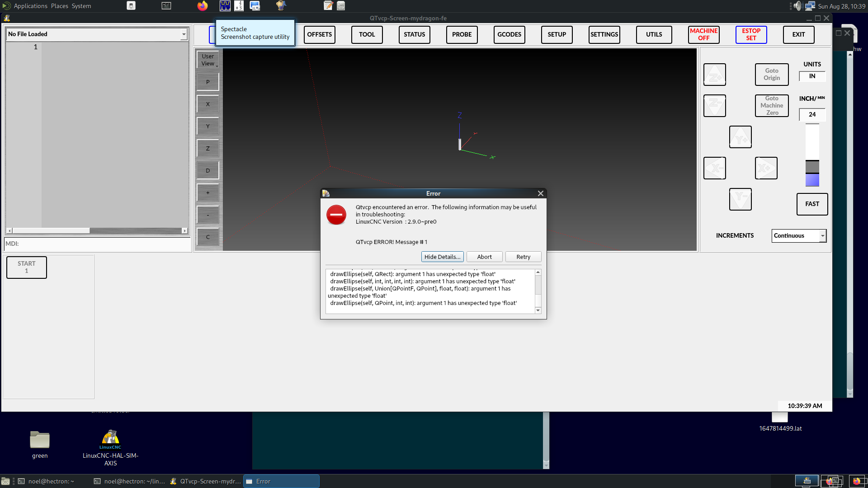Screen dimensions: 868x488
Task: Open the SETUP page
Action: pyautogui.click(x=557, y=34)
